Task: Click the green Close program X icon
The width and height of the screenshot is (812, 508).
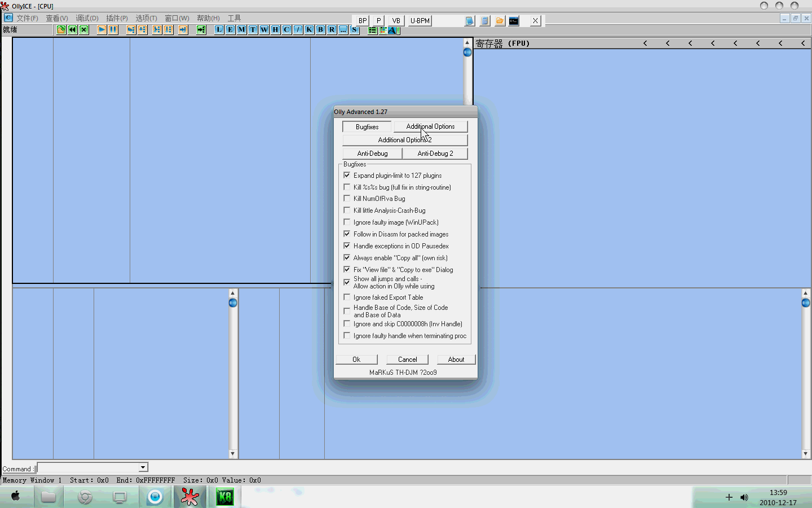Action: (x=84, y=30)
